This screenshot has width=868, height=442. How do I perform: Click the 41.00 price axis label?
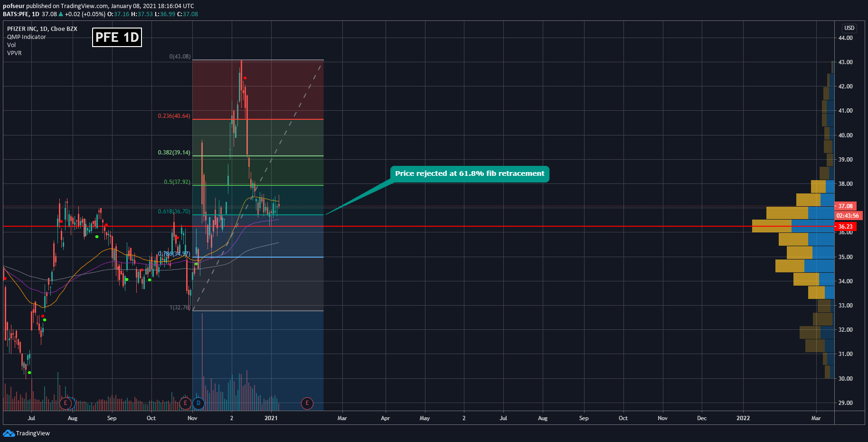point(846,111)
